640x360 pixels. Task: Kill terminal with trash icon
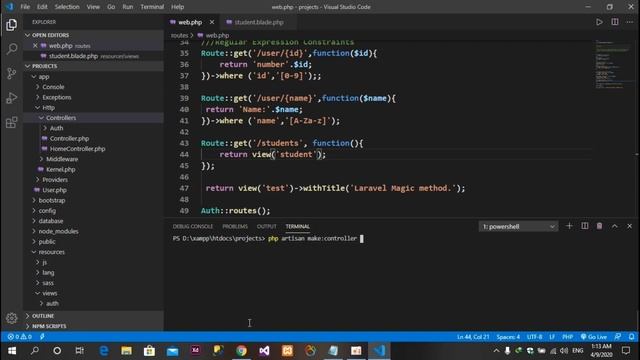(599, 226)
